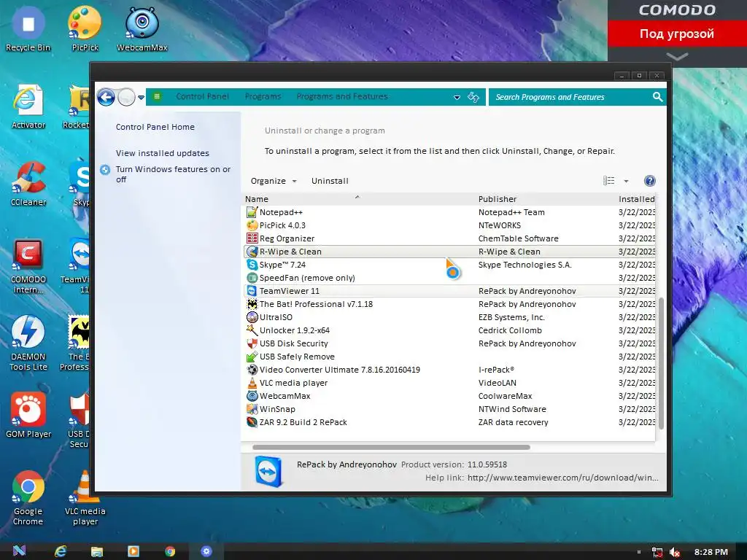Select the 'Cedrick Collomb' publisher cell

coord(510,330)
